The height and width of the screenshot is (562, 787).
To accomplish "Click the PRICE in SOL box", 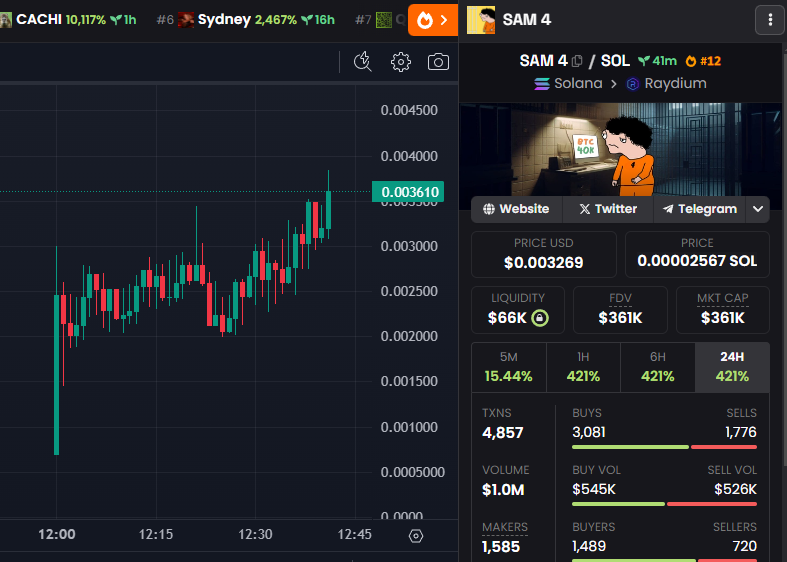I will [x=697, y=254].
